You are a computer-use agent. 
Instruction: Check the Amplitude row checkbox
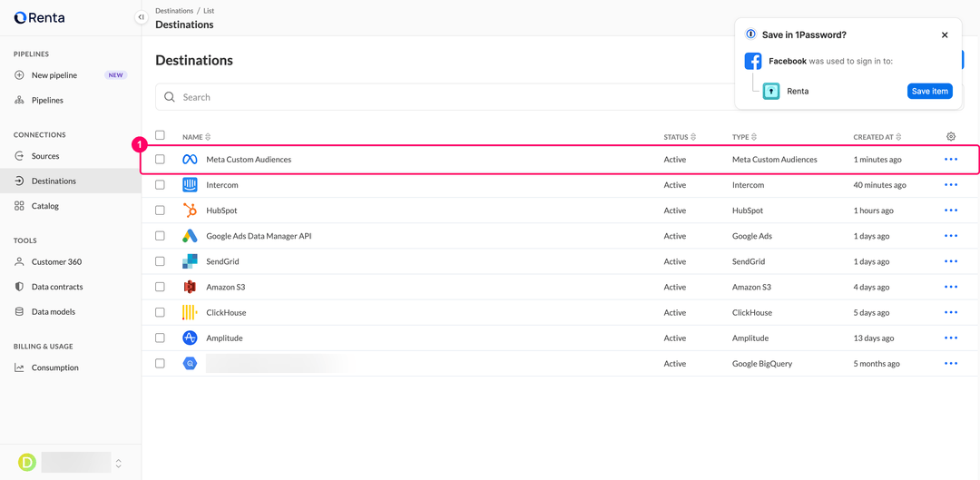pyautogui.click(x=160, y=338)
